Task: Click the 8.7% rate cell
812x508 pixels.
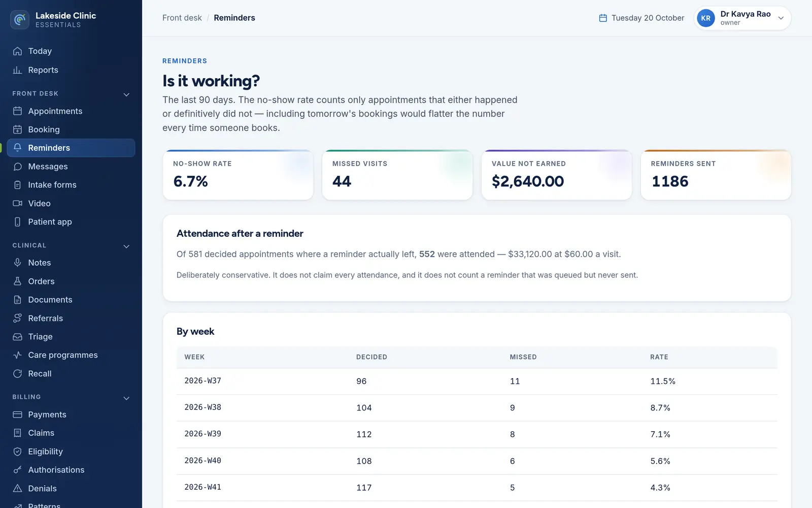Action: point(660,408)
